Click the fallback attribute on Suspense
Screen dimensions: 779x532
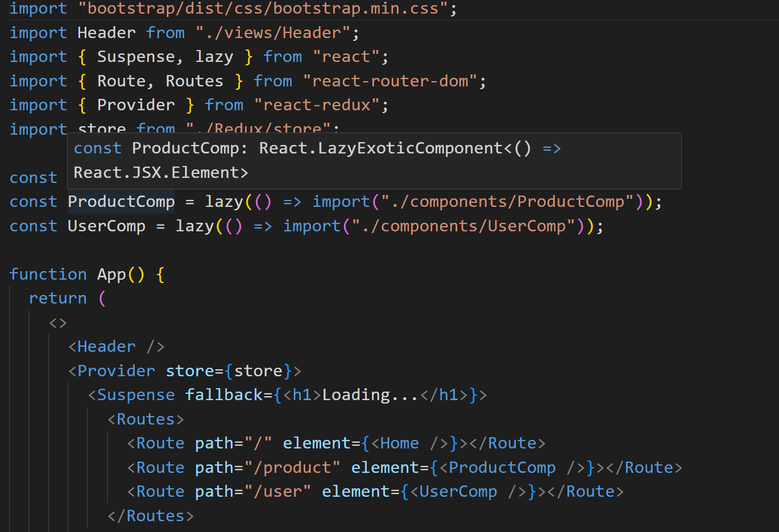tap(223, 395)
